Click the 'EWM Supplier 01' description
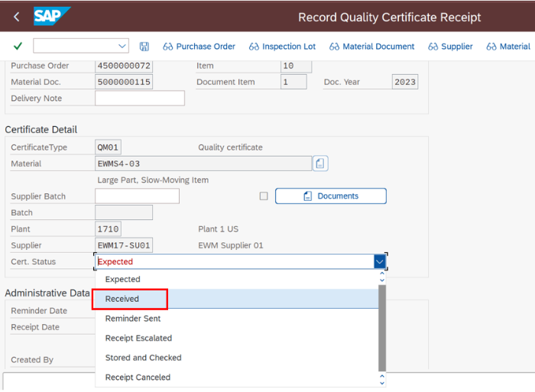Image resolution: width=535 pixels, height=392 pixels. pyautogui.click(x=230, y=245)
